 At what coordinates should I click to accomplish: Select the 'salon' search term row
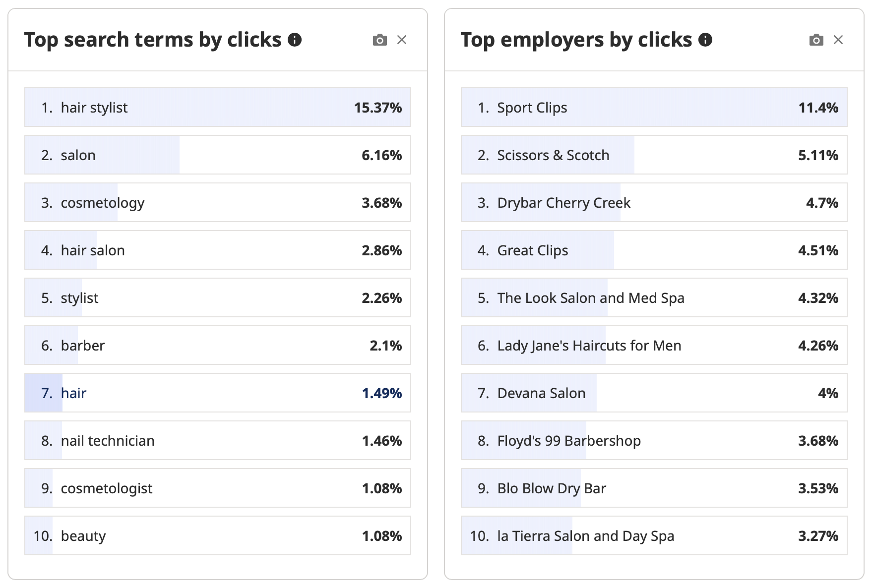point(218,155)
